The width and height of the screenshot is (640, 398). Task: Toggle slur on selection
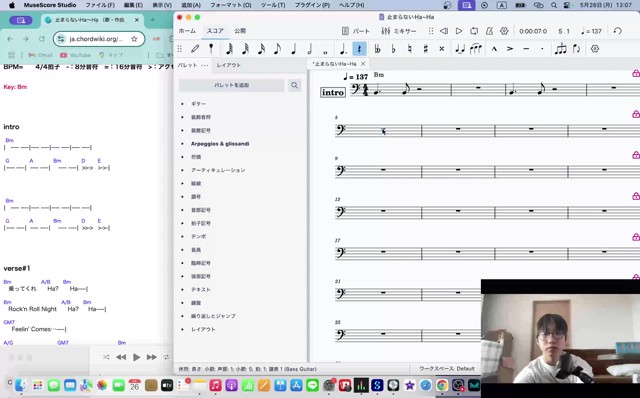pyautogui.click(x=476, y=49)
